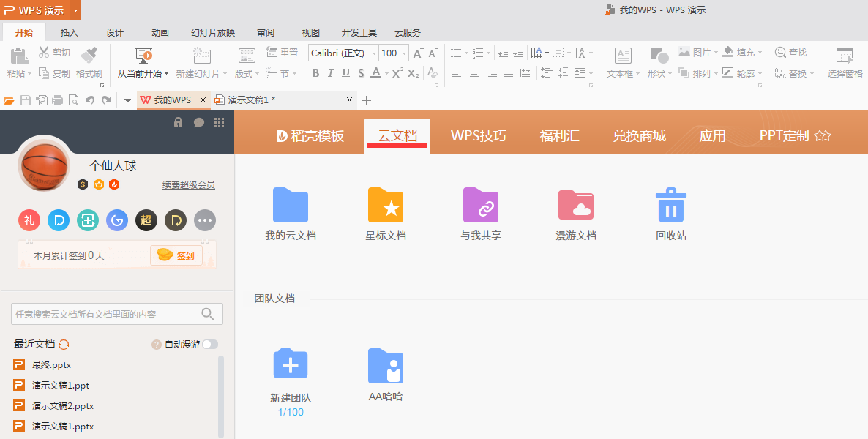Open the chat message bubble icon
The image size is (868, 439).
pos(198,123)
